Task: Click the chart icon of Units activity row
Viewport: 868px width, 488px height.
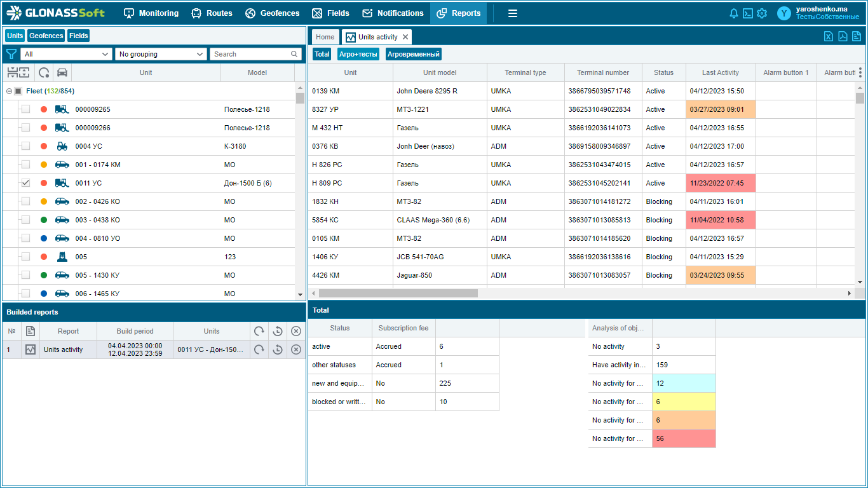Action: [x=31, y=349]
